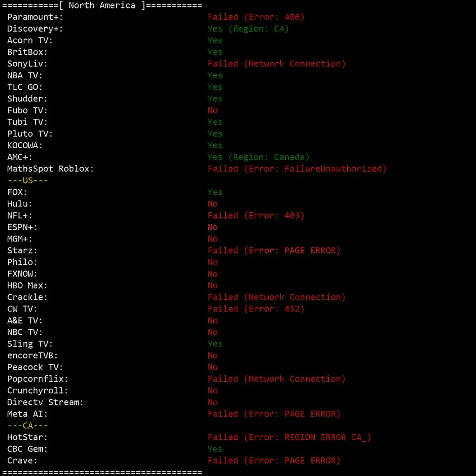476x476 pixels.
Task: Select the 'Crunchyroll:' label
Action: 38,390
